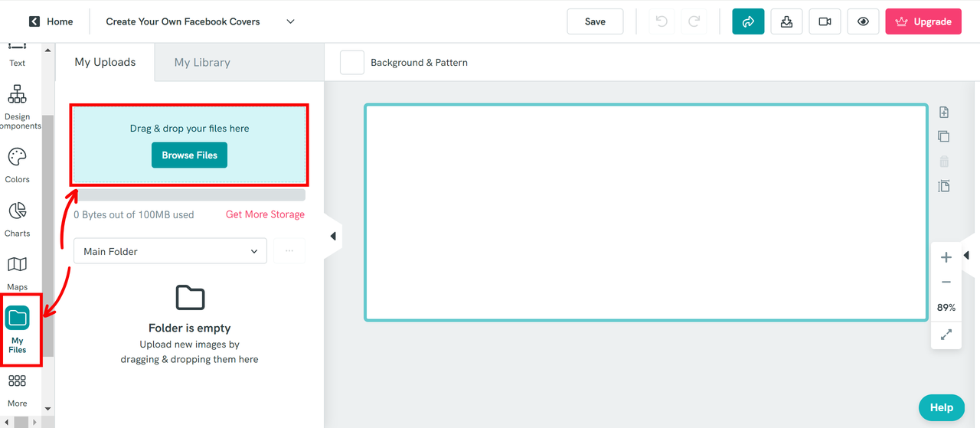Redo the last action
Screen dimensions: 980x428
coord(694,21)
